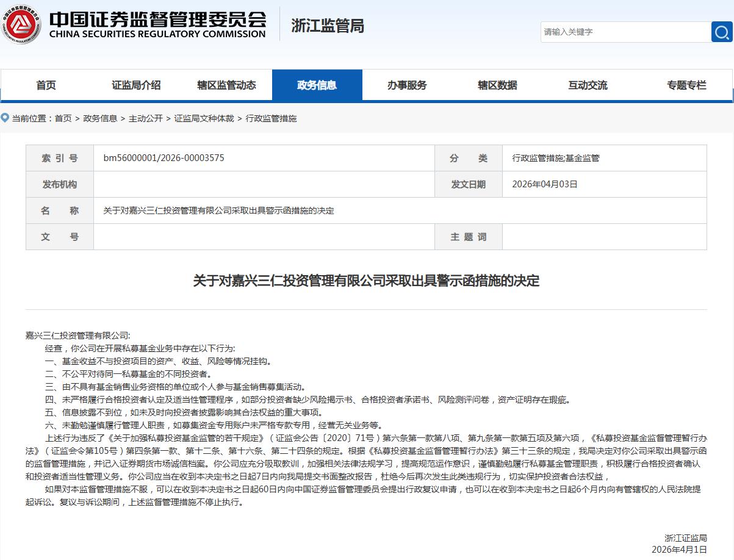
Task: Click the 浙江监管局 header title
Action: (328, 26)
